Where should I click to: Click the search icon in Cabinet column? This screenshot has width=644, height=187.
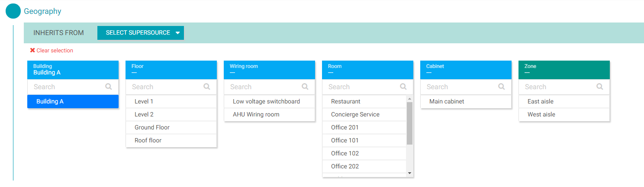point(502,87)
